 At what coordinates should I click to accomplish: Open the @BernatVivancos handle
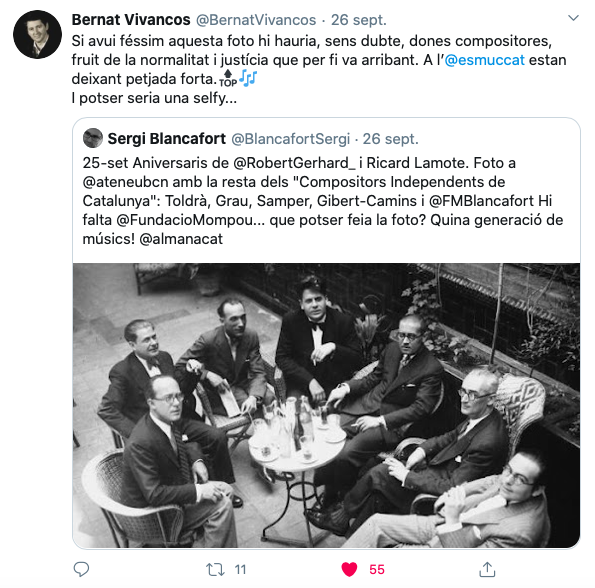[x=256, y=20]
